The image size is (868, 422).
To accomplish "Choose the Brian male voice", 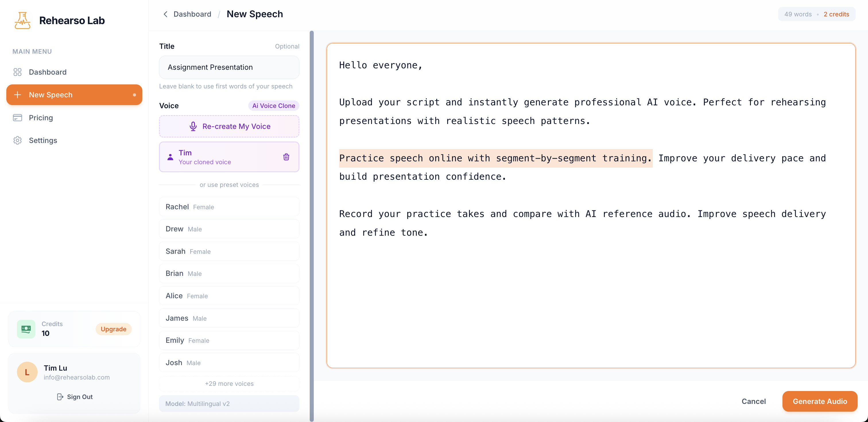I will pyautogui.click(x=229, y=273).
